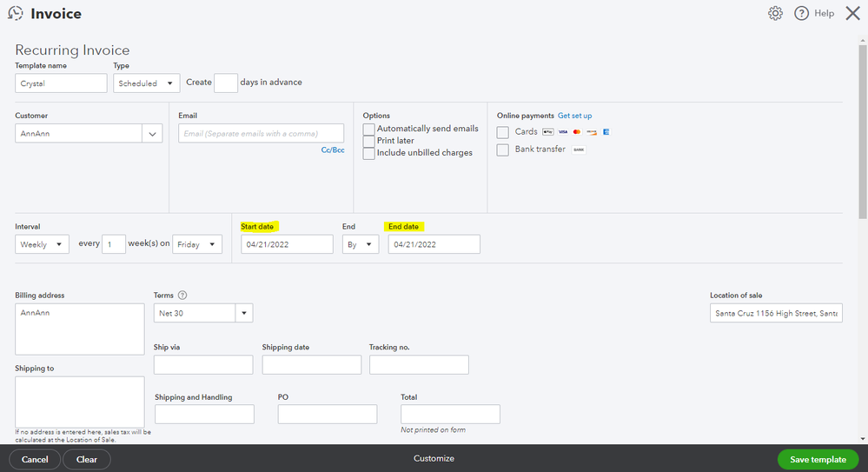Open the settings gear icon
The image size is (868, 472).
[775, 13]
